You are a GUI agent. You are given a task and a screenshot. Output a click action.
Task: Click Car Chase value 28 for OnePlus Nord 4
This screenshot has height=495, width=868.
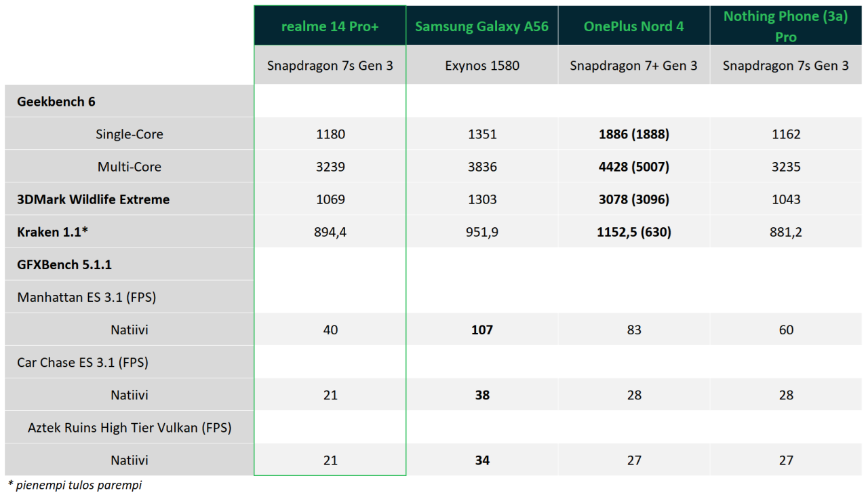click(634, 395)
